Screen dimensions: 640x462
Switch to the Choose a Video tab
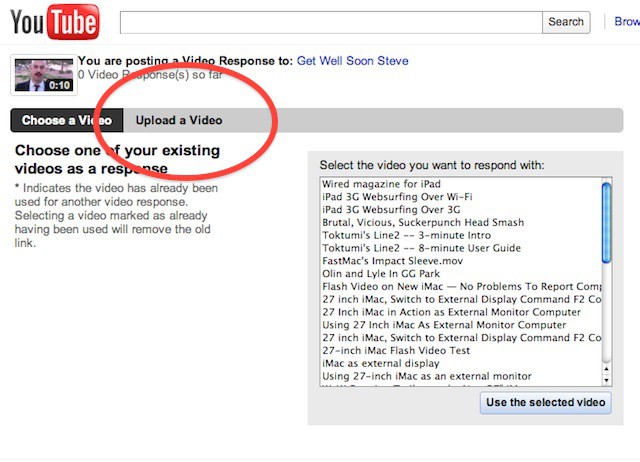[x=67, y=120]
